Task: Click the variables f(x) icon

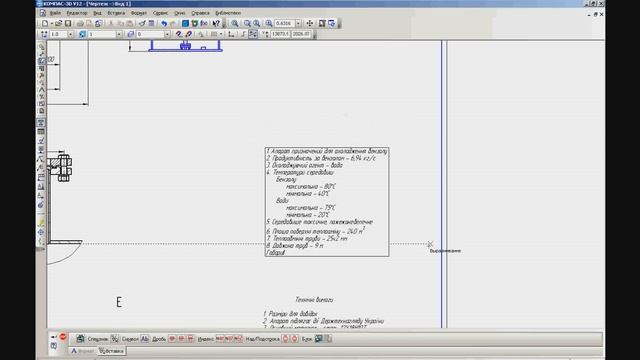Action: [204, 24]
